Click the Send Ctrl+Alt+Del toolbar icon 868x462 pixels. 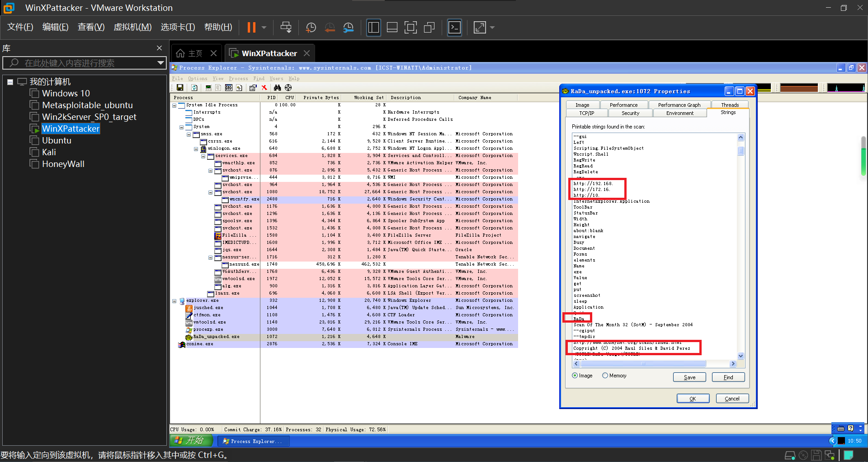286,28
